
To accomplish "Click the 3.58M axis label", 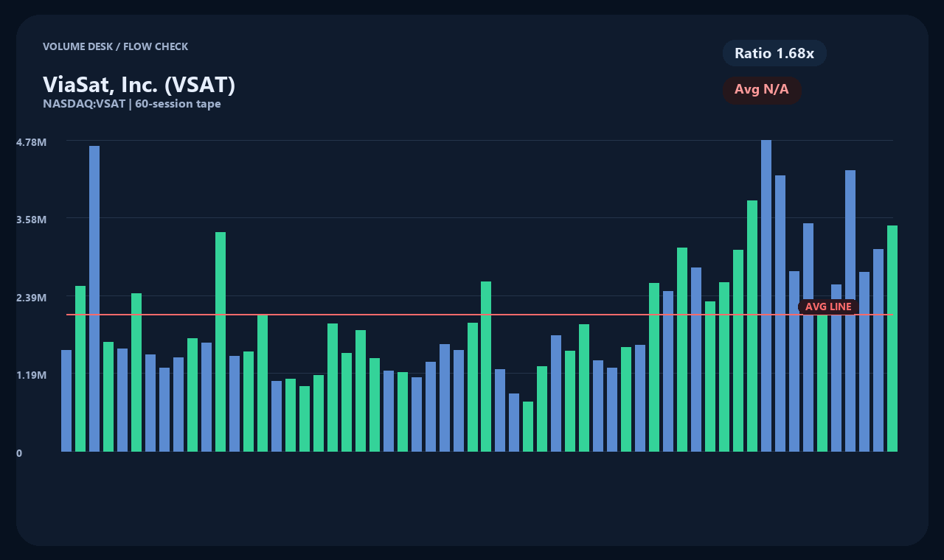I will point(31,220).
